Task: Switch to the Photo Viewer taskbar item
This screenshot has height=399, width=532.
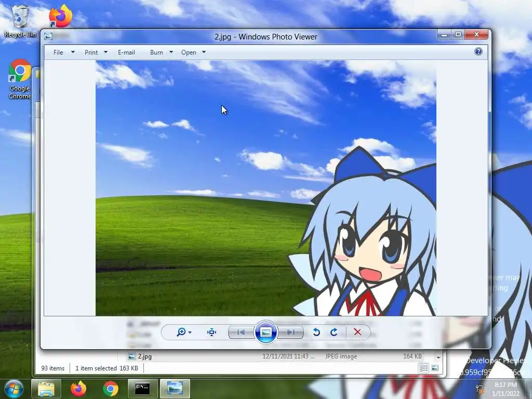Action: pyautogui.click(x=175, y=389)
